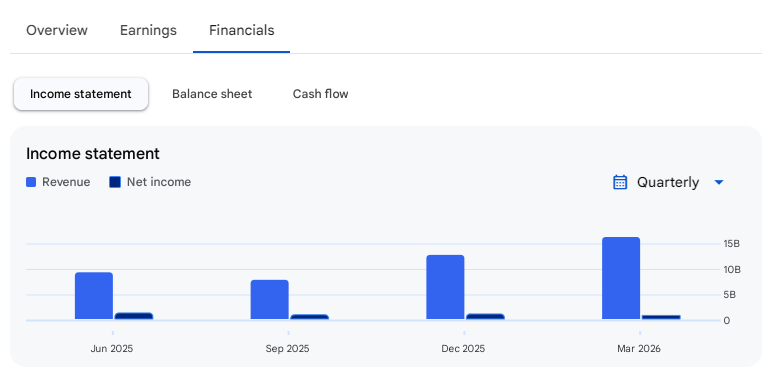Select the Sep 2025 net income bar
776x381 pixels.
pos(309,317)
